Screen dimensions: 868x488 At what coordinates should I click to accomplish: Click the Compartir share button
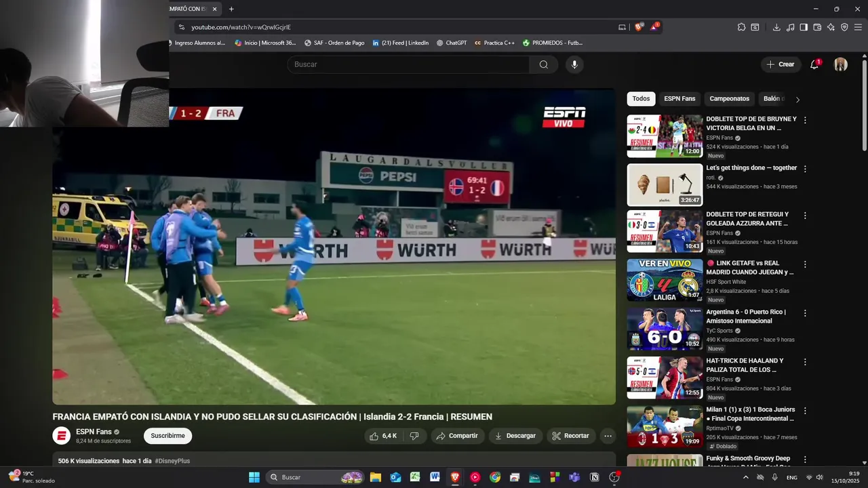coord(457,436)
